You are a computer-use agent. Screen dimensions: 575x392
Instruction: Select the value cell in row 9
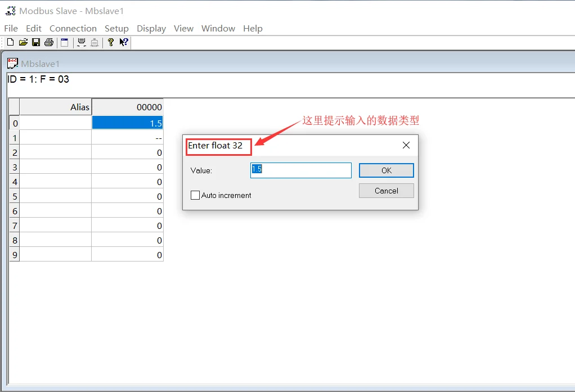127,255
